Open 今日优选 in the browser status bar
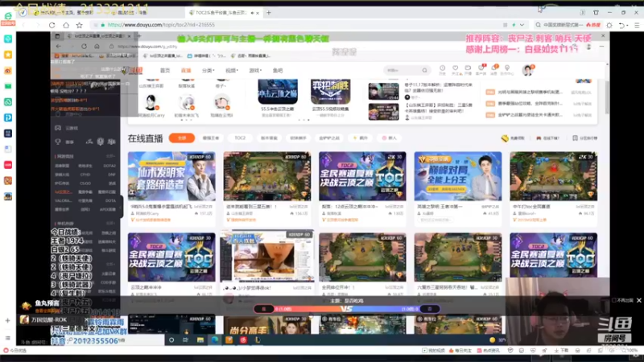The height and width of the screenshot is (362, 644). 15,351
